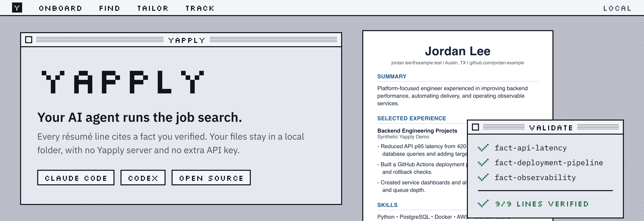Click the LOCAL label in the nav bar
644x221 pixels.
pyautogui.click(x=617, y=8)
